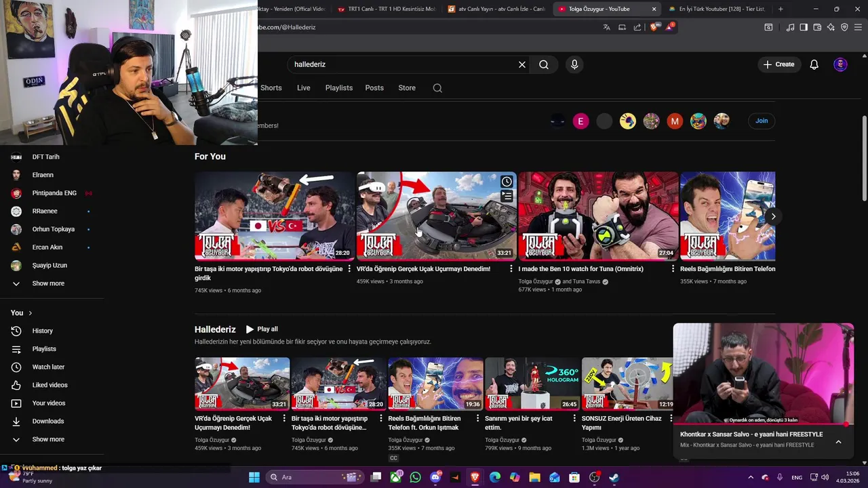Switch to the Tier List browser tab
Screen dimensions: 868x488
[716, 9]
